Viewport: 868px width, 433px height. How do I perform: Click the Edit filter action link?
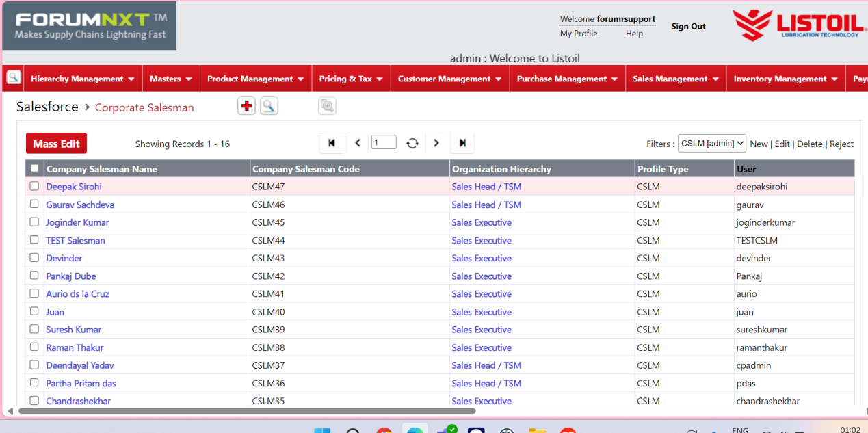pos(782,144)
